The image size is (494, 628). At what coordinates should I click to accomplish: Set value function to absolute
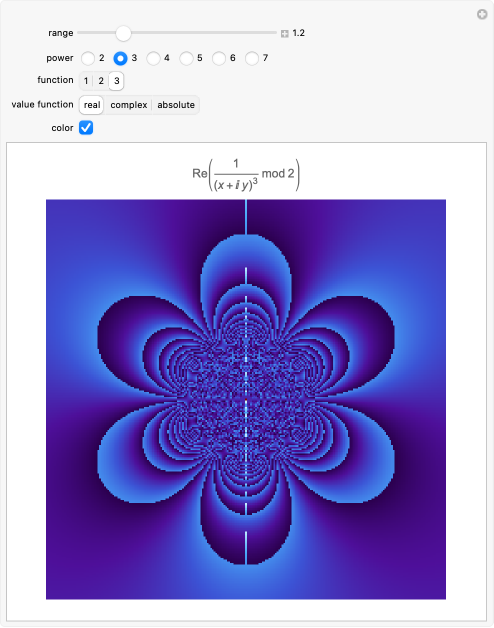click(176, 105)
